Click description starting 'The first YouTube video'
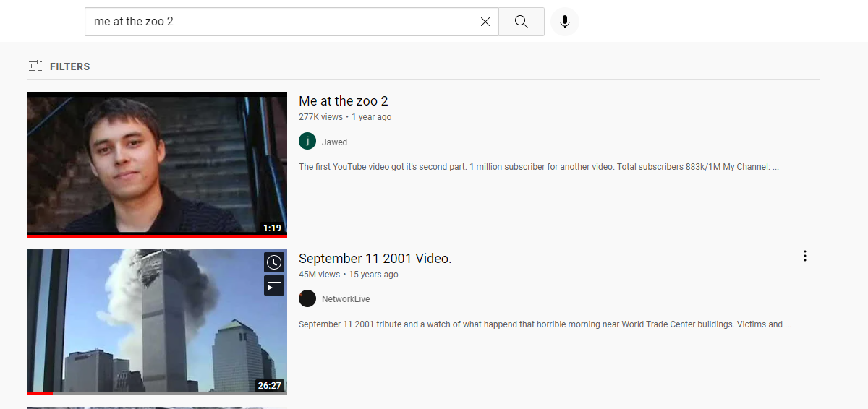The width and height of the screenshot is (868, 409). (x=539, y=167)
